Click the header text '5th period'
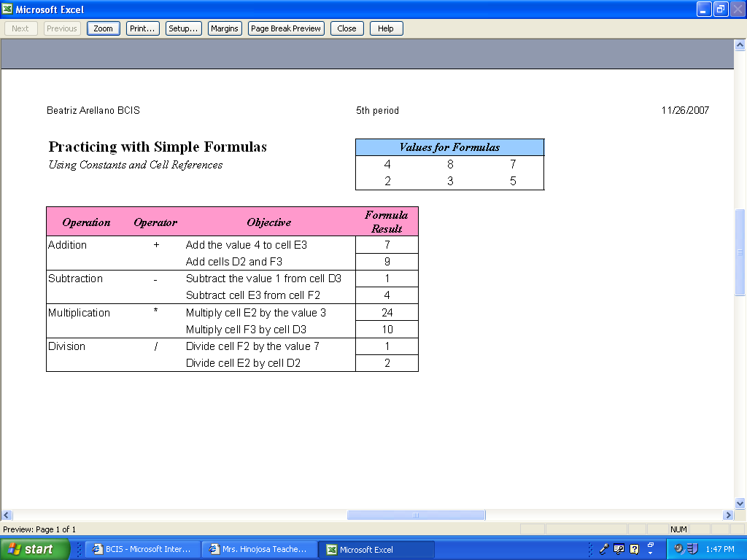747x560 pixels. [377, 111]
